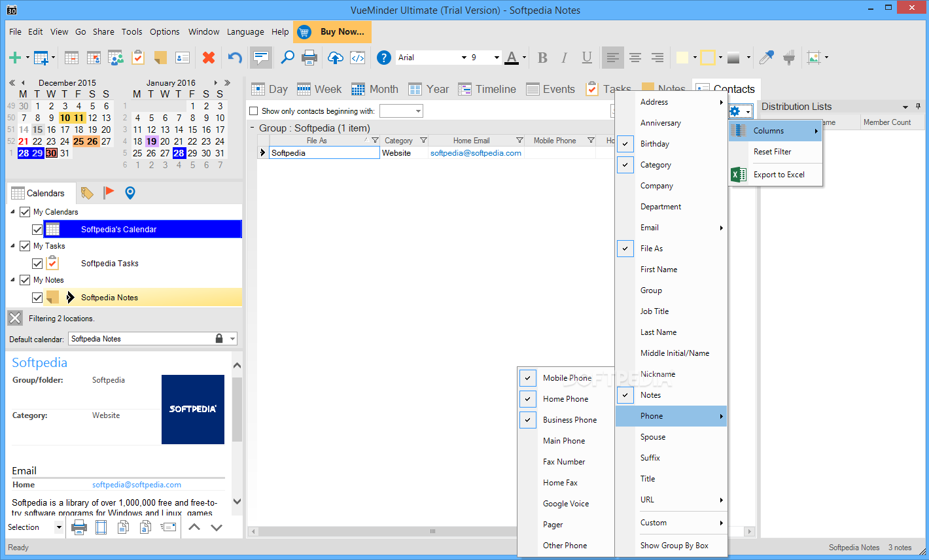The width and height of the screenshot is (929, 560).
Task: Click the softpedia@softpedia.com link in the details pane
Action: tap(137, 485)
